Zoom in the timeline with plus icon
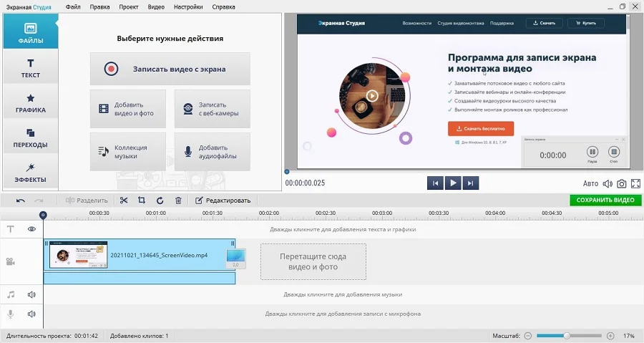644x343 pixels. tap(610, 336)
